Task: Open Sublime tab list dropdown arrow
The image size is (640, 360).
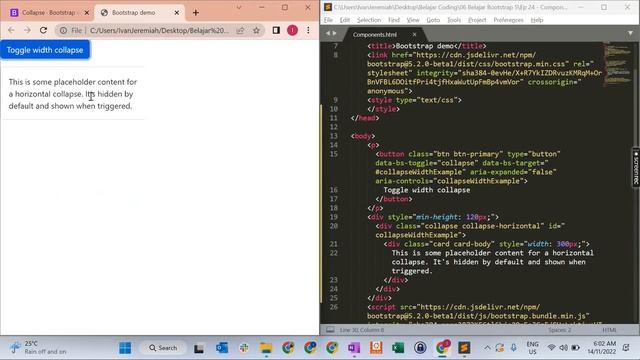Action: (x=630, y=33)
